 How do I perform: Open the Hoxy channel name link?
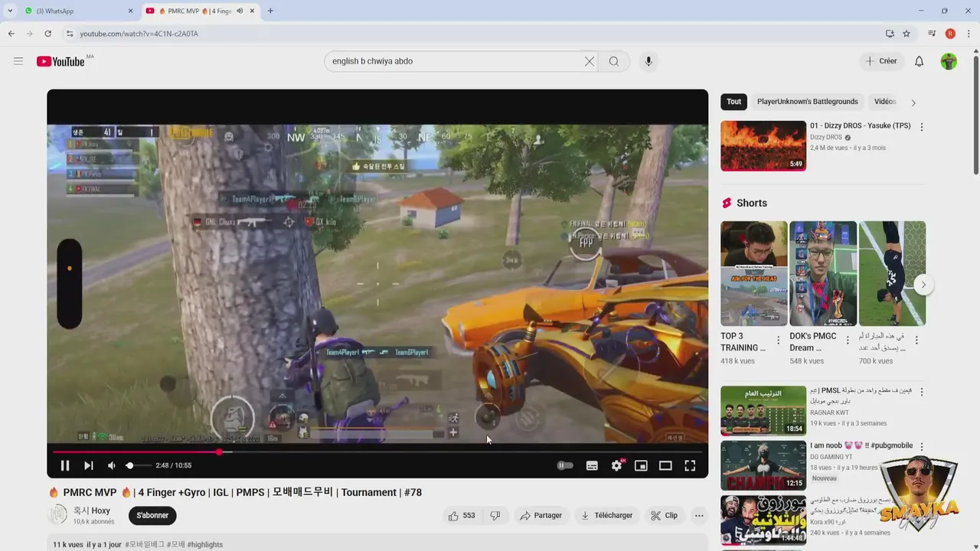[x=92, y=510]
